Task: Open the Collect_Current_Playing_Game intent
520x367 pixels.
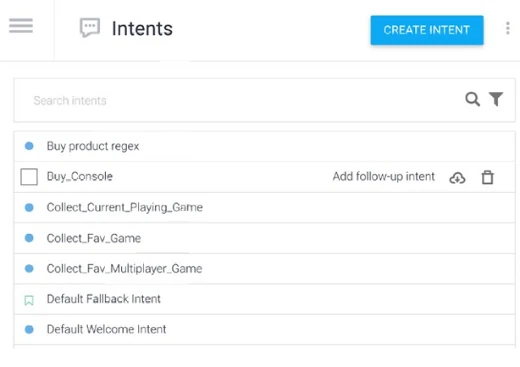Action: click(125, 207)
